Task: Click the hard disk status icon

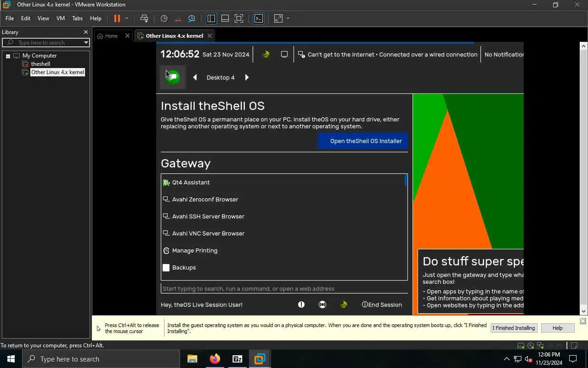Action: 520,345
